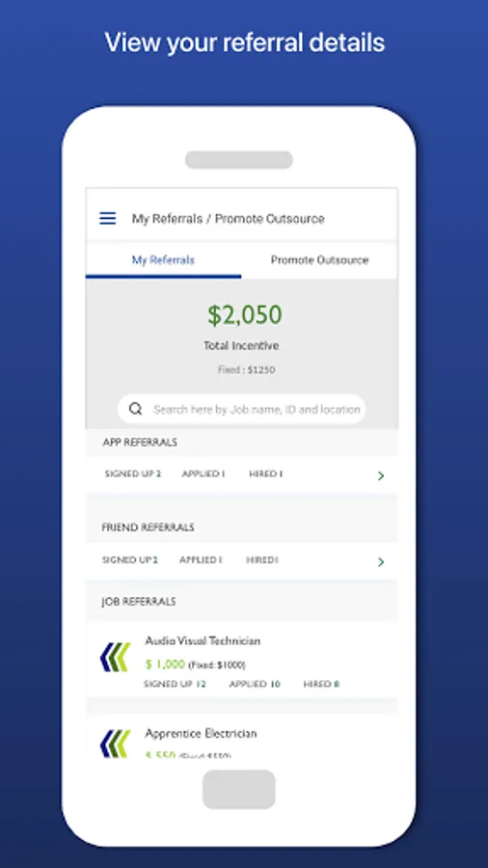Click the search magnifier icon

point(136,409)
